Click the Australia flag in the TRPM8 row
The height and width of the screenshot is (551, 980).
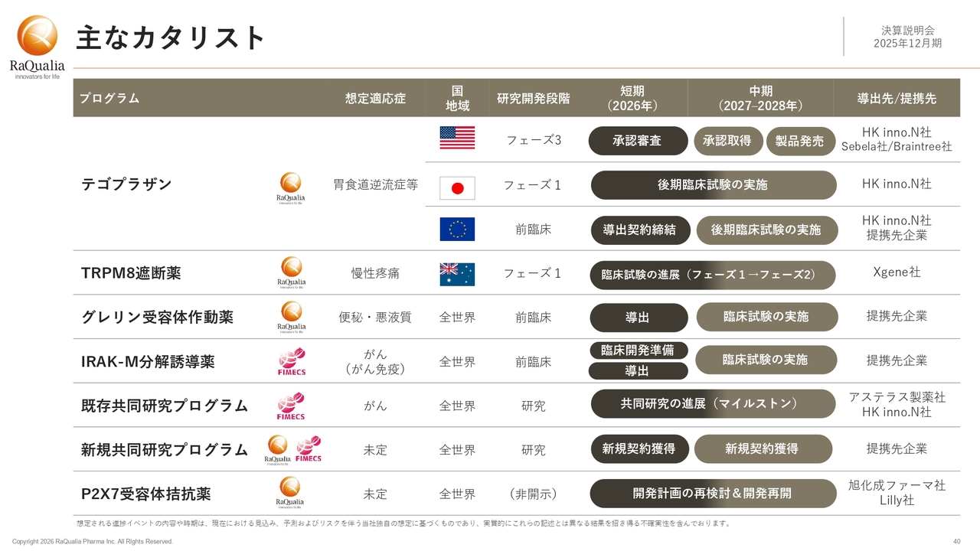coord(457,274)
